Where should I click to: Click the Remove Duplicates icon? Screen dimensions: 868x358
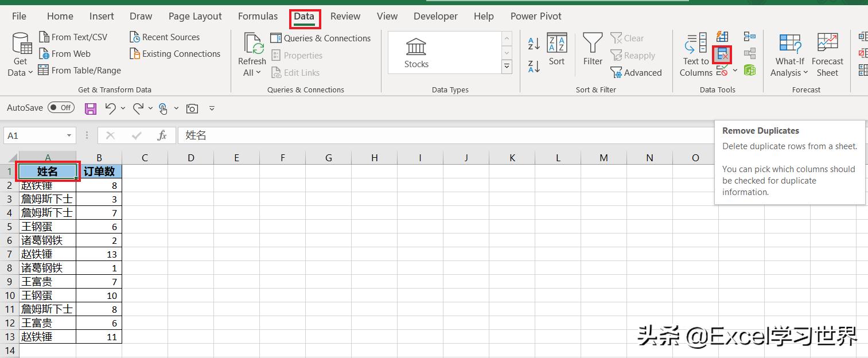[x=722, y=55]
